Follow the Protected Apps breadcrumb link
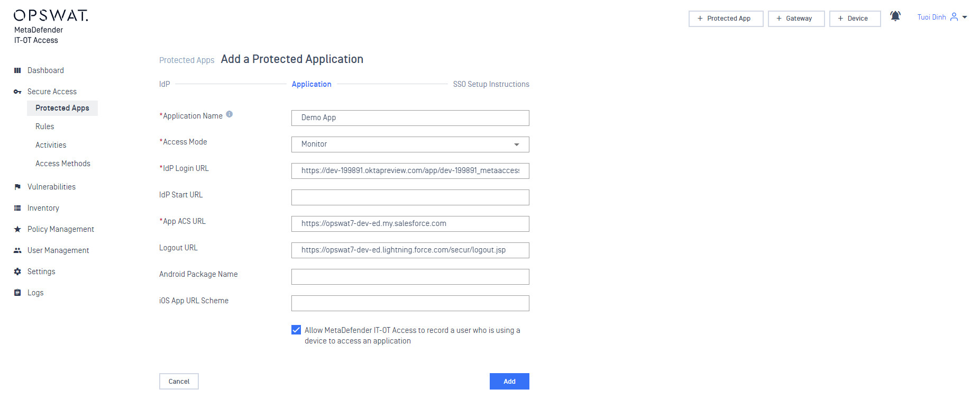 187,60
